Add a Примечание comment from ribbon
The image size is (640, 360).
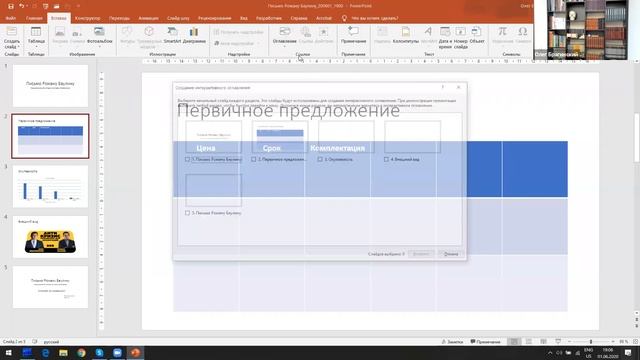point(353,36)
